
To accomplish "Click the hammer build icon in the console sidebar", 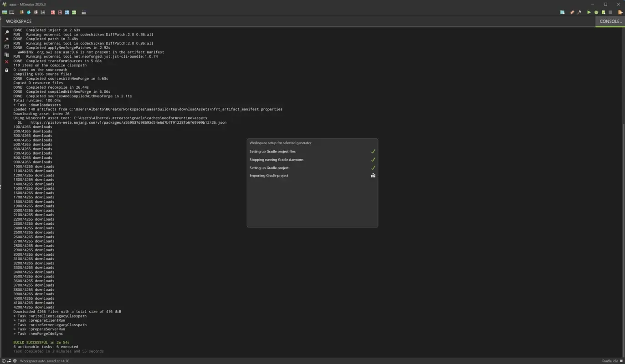I will (x=6, y=39).
